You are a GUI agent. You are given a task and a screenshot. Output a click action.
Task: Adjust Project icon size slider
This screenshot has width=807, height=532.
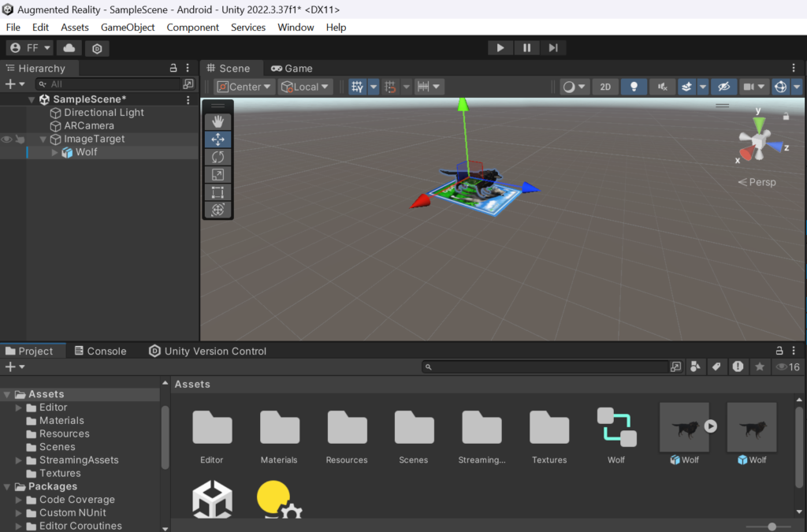pyautogui.click(x=772, y=526)
